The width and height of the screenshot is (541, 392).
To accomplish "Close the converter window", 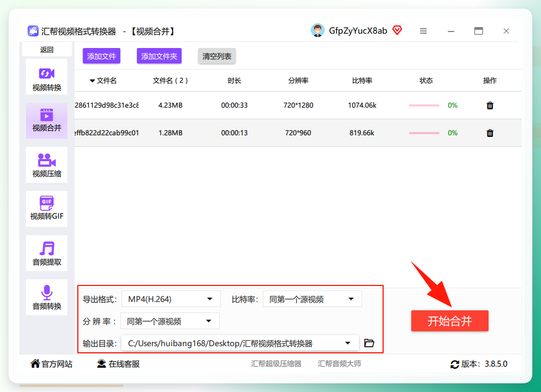I will click(506, 31).
